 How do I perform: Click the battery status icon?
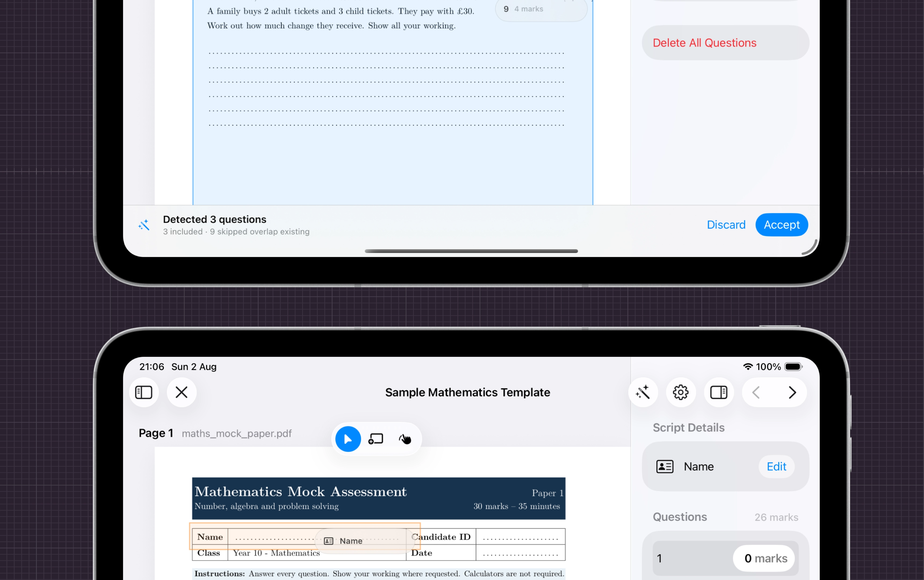pyautogui.click(x=793, y=367)
